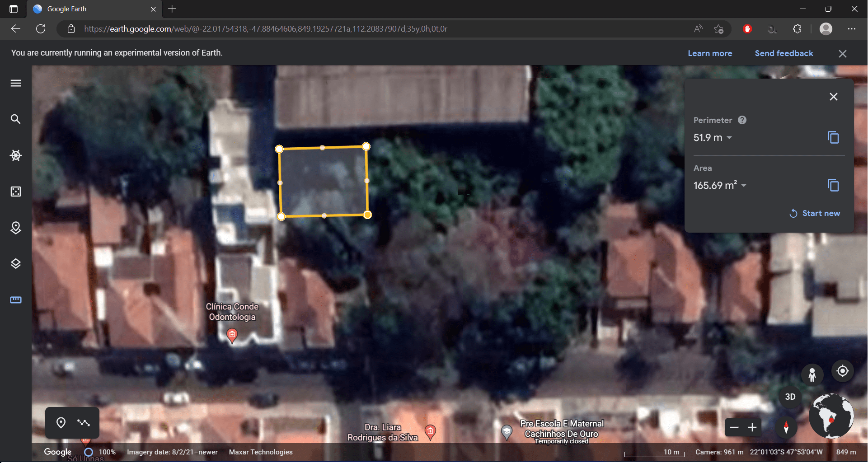Screen dimensions: 868x463
Task: Click coordinates 22°01'03"S 47°53'04"W readout
Action: (x=786, y=452)
